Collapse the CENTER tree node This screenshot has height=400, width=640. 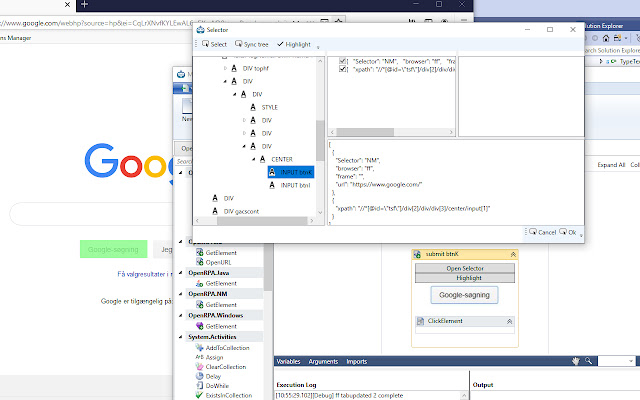tap(253, 159)
